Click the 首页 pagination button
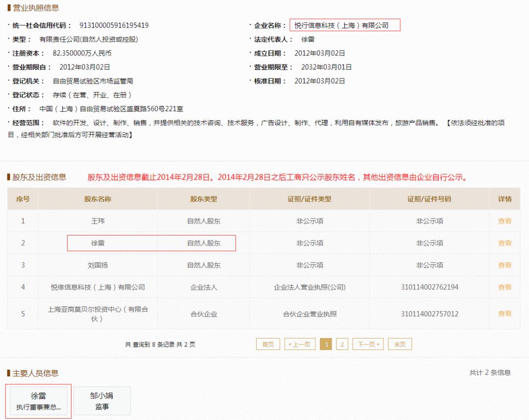Image resolution: width=529 pixels, height=420 pixels. click(x=268, y=344)
